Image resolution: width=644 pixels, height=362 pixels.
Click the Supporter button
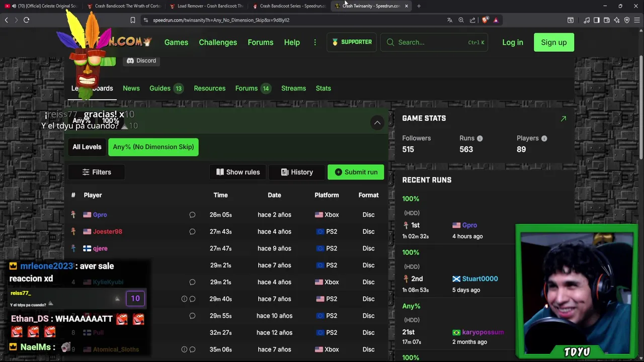pyautogui.click(x=352, y=42)
